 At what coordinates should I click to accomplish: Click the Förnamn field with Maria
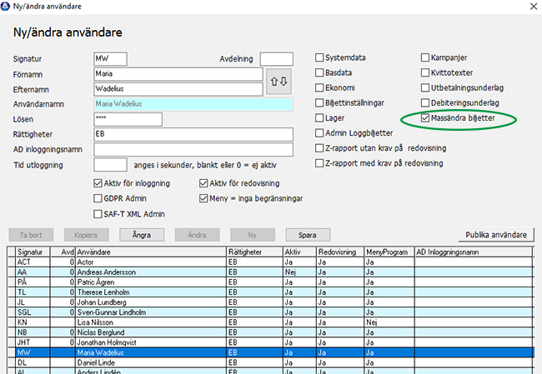(x=178, y=74)
